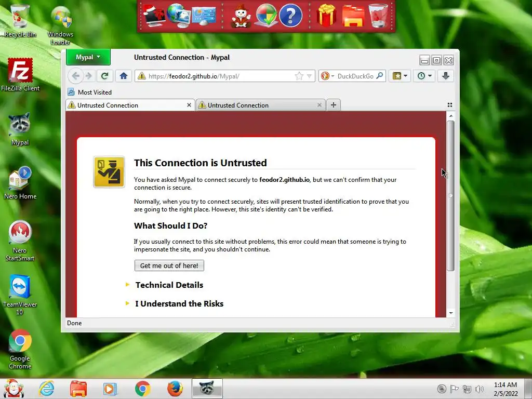Open the DuckDuckGo search engine selector
Screen dimensions: 532x399
coord(327,76)
